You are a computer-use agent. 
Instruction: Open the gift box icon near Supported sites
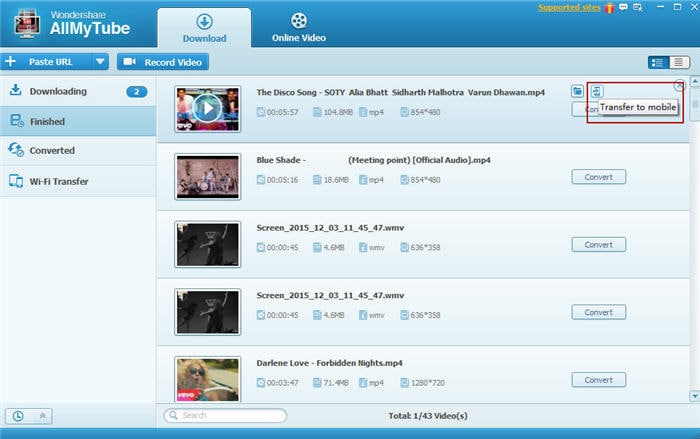coord(609,8)
